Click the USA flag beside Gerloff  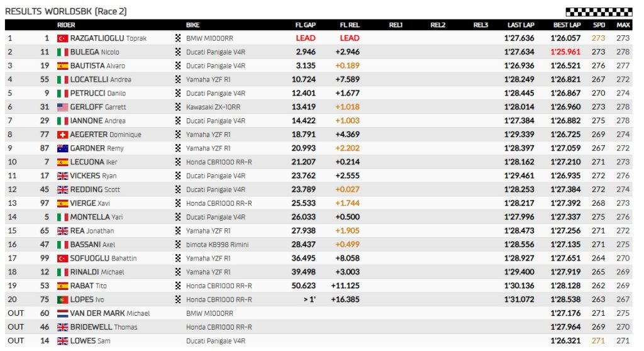[x=62, y=108]
